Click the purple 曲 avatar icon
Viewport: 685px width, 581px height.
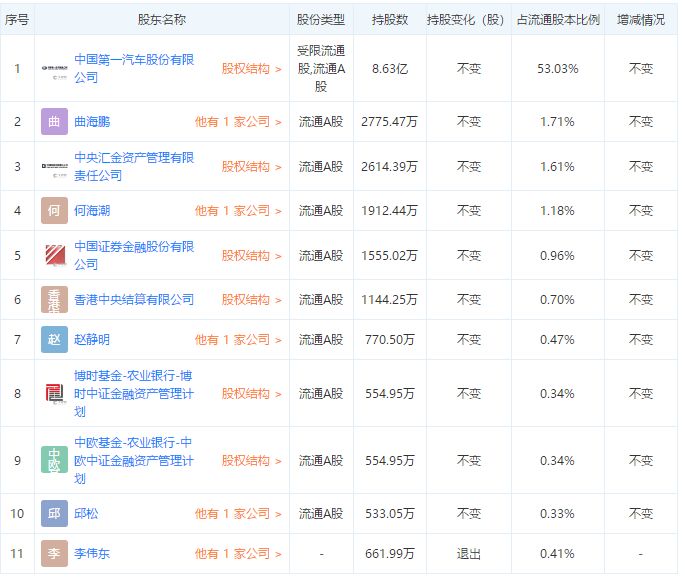pos(55,121)
